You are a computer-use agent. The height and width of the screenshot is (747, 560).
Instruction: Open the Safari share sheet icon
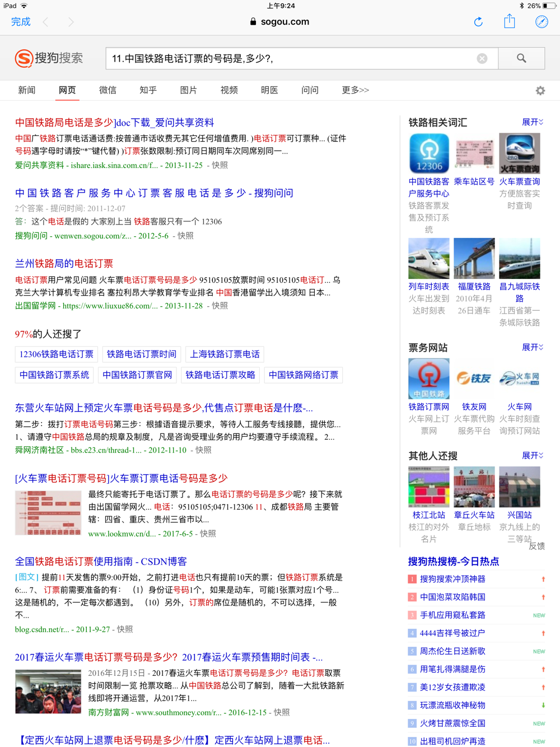pos(510,21)
